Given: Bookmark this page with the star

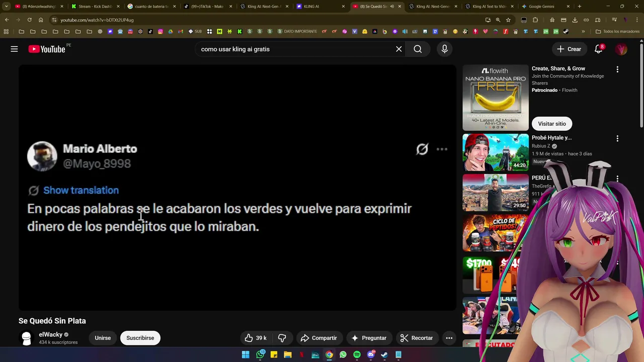Looking at the screenshot, I should 508,20.
